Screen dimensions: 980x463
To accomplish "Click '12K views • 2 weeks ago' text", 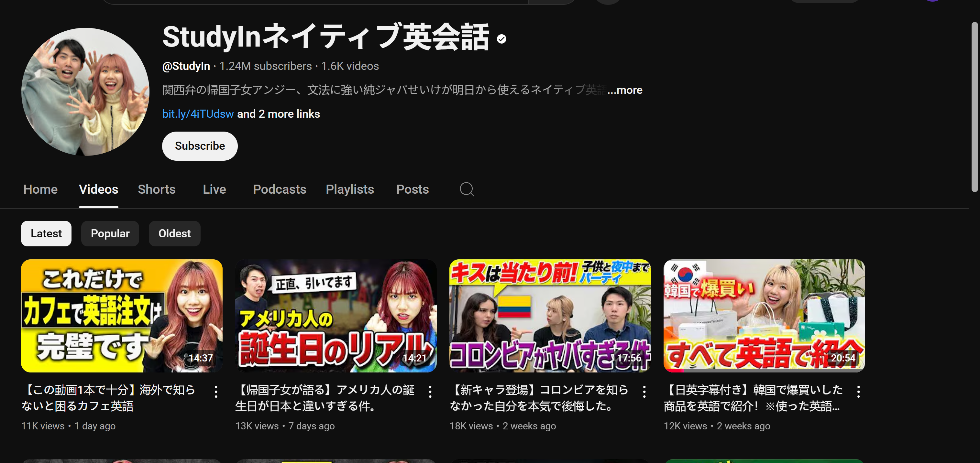I will [x=717, y=426].
